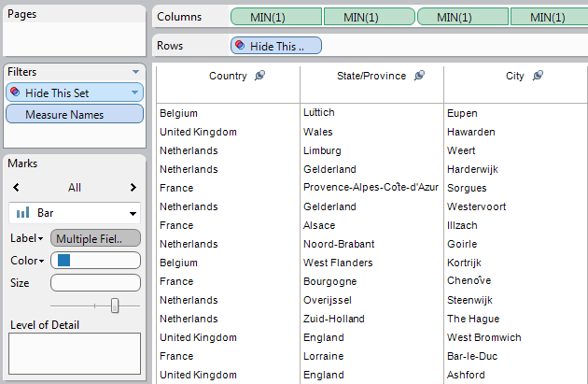Select the first MIN(1) pill in Columns
The width and height of the screenshot is (588, 384).
coord(274,17)
